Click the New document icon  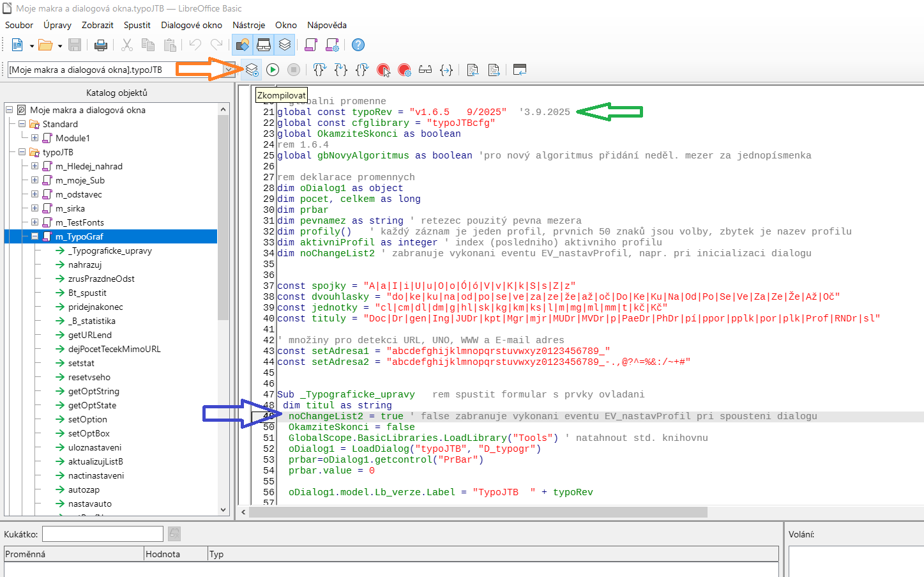[x=17, y=45]
